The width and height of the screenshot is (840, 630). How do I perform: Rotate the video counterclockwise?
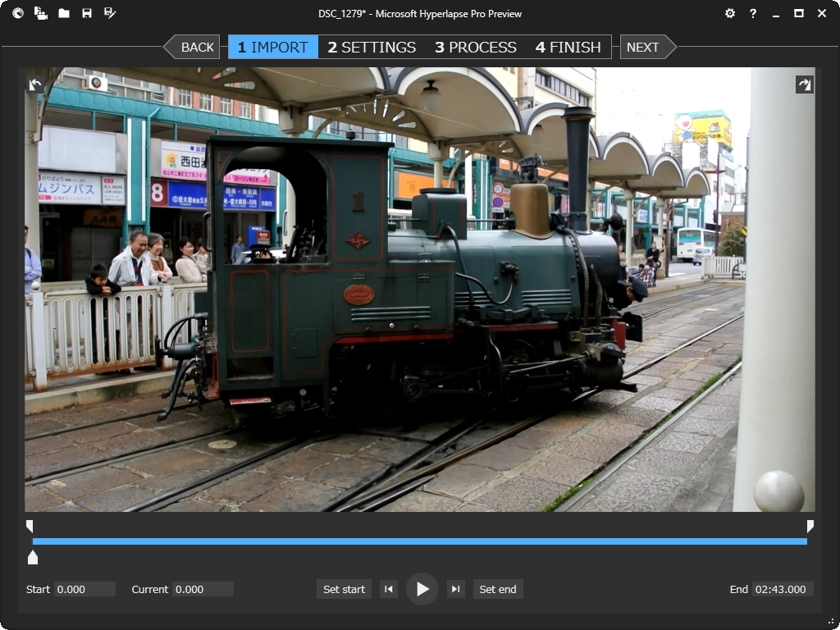point(34,83)
